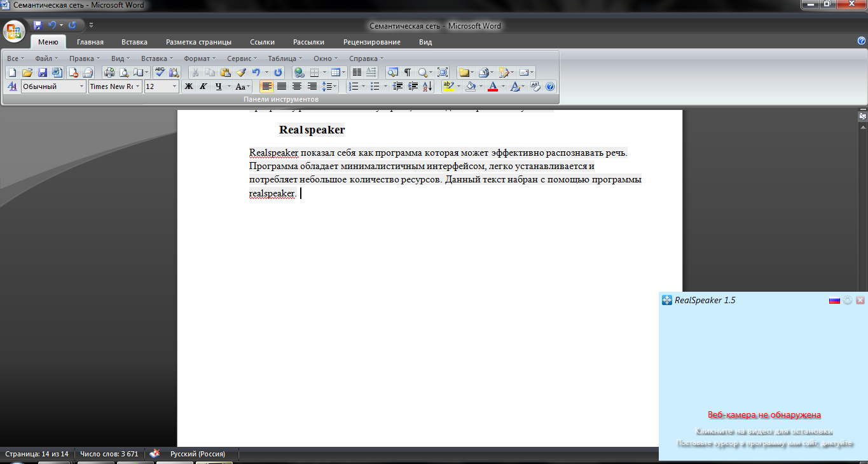868x464 pixels.
Task: Toggle Bold formatting (Ж)
Action: [x=188, y=86]
